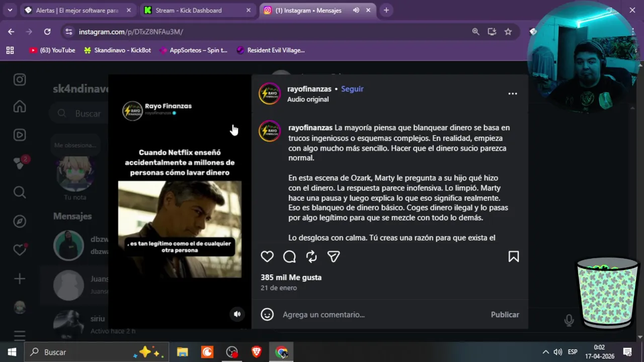View site information icon in the address bar
This screenshot has height=362, width=644.
(69, 32)
